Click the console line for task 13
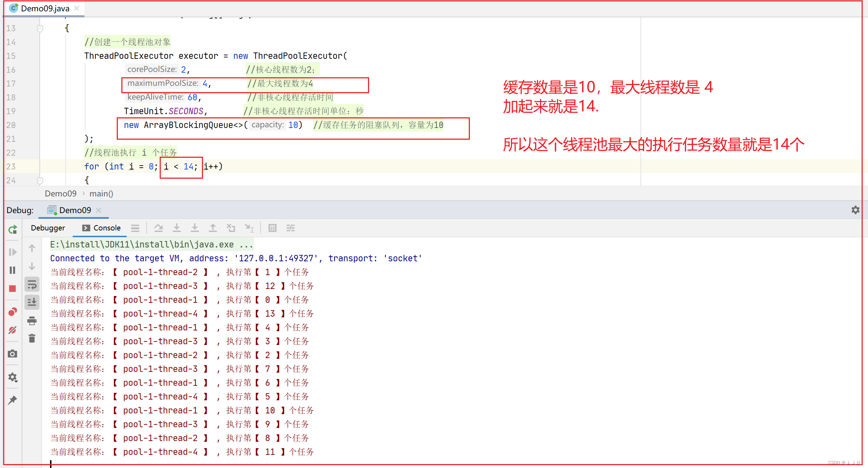This screenshot has height=468, width=868. tap(182, 313)
